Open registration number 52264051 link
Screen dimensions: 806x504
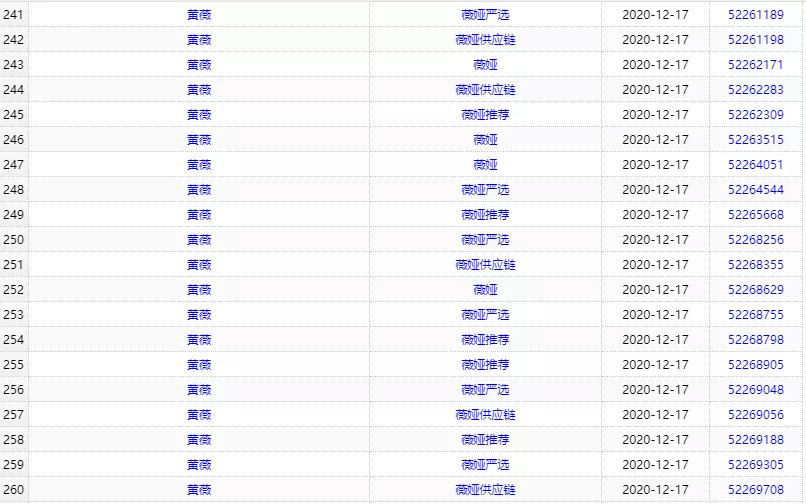[756, 165]
